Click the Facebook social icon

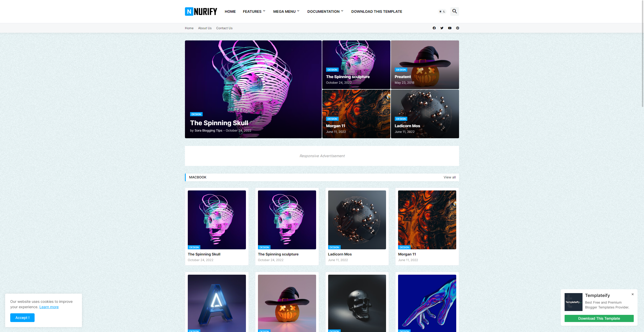click(x=434, y=28)
